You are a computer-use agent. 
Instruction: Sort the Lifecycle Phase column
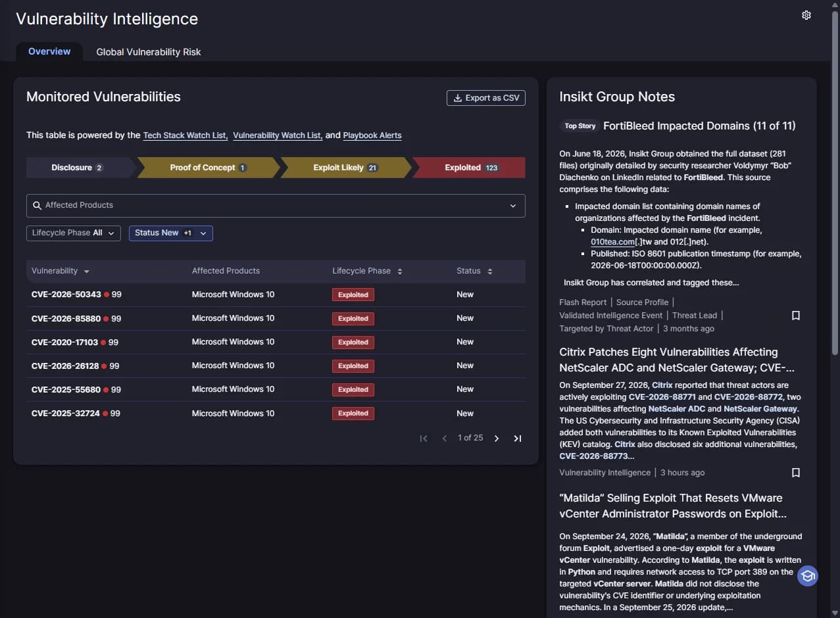399,272
